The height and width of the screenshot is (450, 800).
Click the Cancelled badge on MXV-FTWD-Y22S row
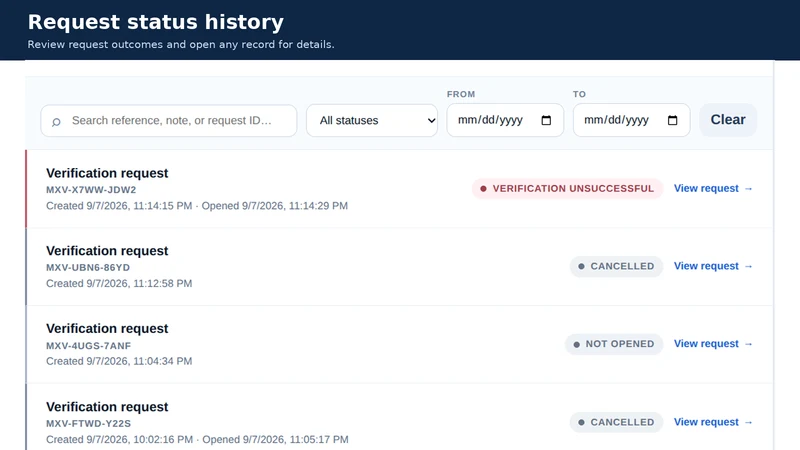pos(616,422)
